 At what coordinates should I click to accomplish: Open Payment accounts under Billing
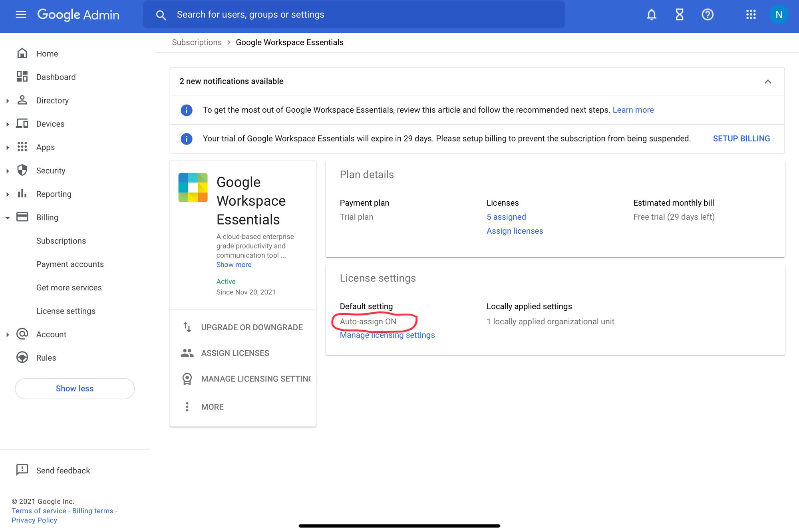70,264
